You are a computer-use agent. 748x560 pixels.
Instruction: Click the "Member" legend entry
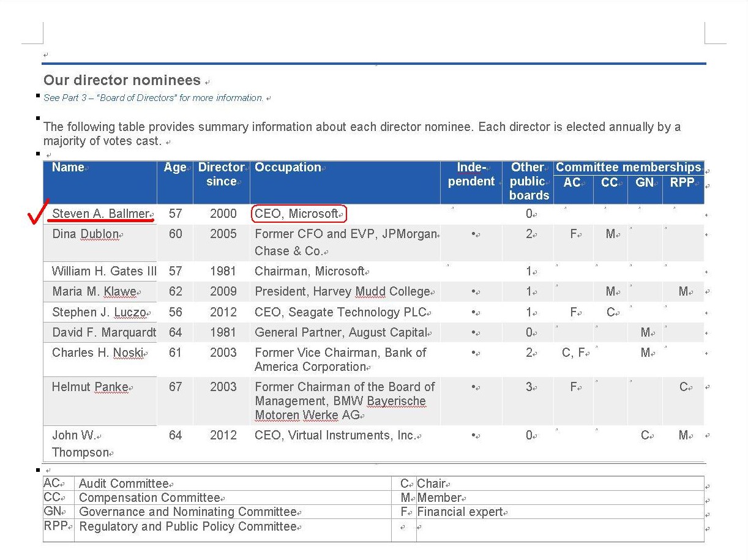coord(439,498)
